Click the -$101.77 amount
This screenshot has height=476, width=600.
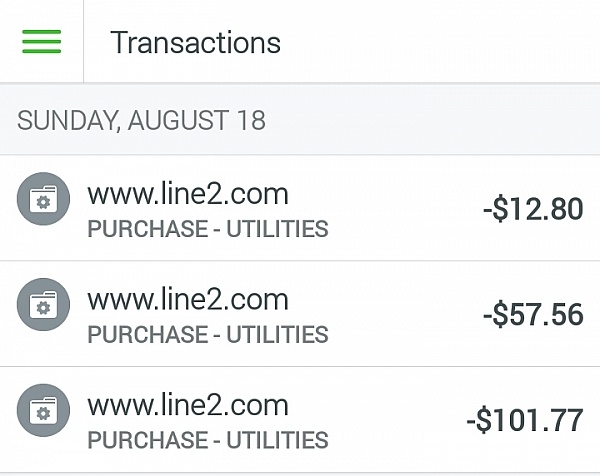click(x=525, y=421)
